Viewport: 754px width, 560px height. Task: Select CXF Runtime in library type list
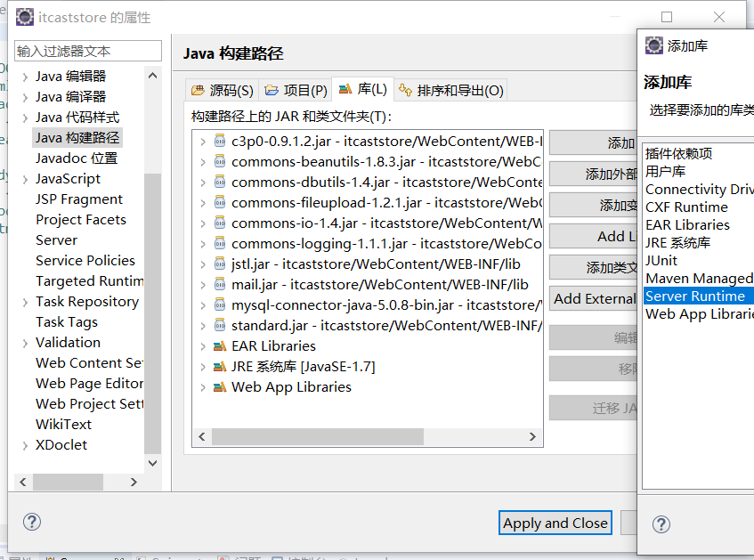tap(686, 207)
